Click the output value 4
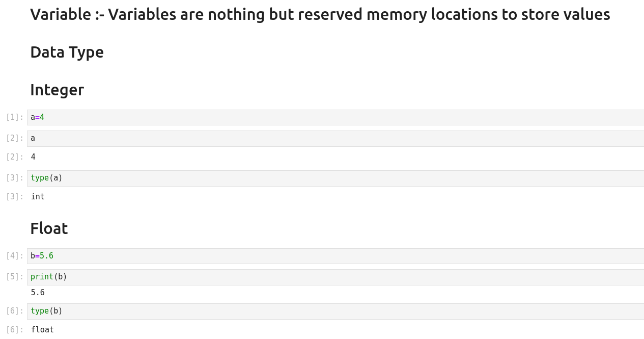Screen dimensions: 644x339 tap(33, 157)
